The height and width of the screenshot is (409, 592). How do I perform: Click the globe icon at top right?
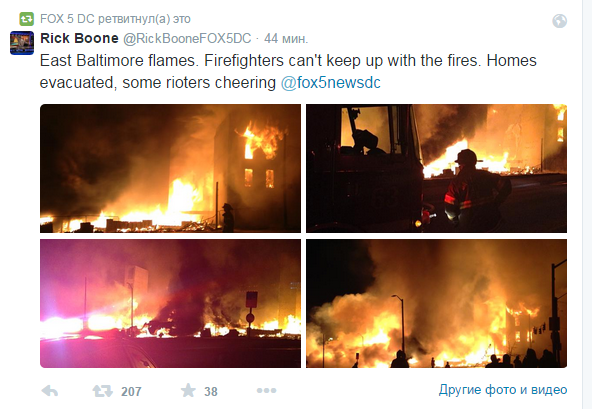(x=560, y=21)
